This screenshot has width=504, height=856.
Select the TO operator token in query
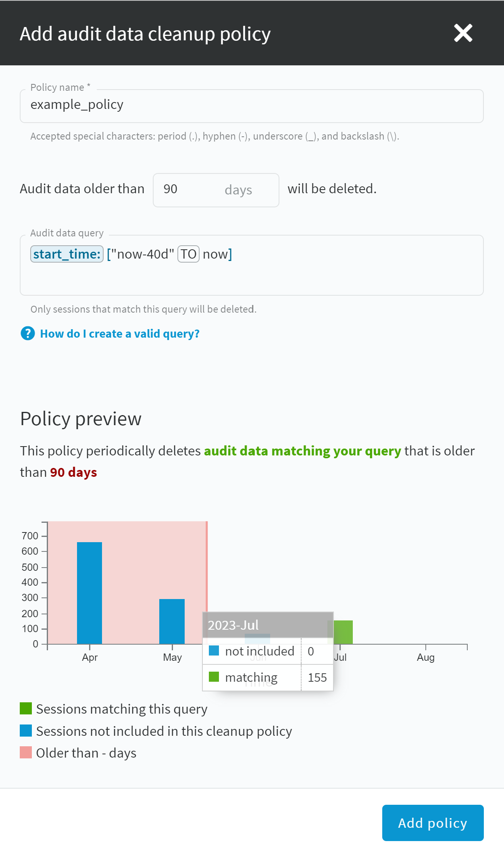[x=188, y=254]
